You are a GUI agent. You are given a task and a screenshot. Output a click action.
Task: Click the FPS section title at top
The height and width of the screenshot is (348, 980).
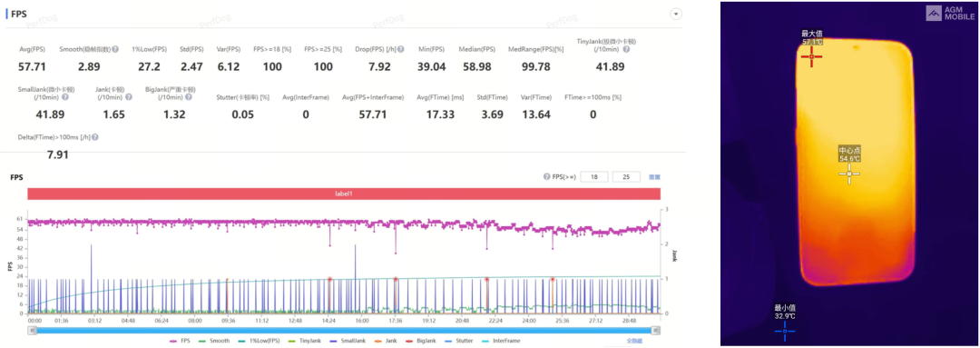tap(19, 13)
